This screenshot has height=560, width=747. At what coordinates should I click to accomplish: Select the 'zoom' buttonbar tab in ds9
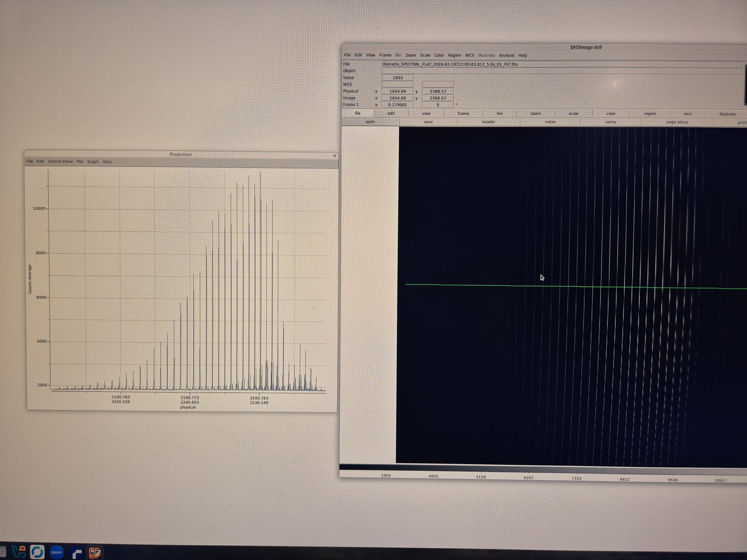click(x=536, y=113)
